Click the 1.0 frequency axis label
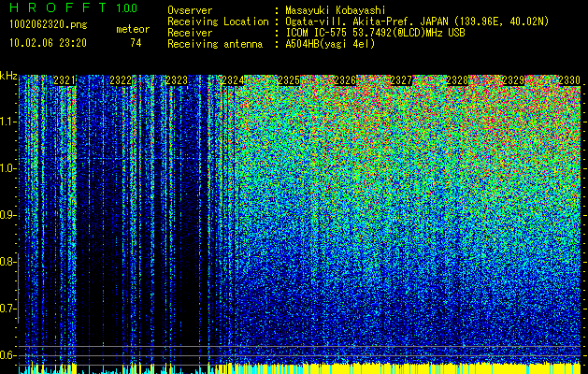588x374 pixels. (x=8, y=168)
